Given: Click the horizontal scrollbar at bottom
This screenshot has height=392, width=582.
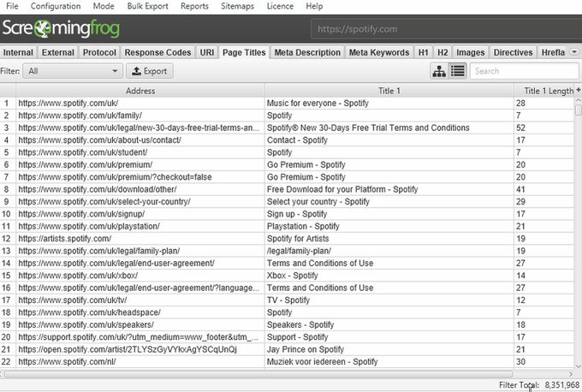Looking at the screenshot, I should tap(258, 374).
